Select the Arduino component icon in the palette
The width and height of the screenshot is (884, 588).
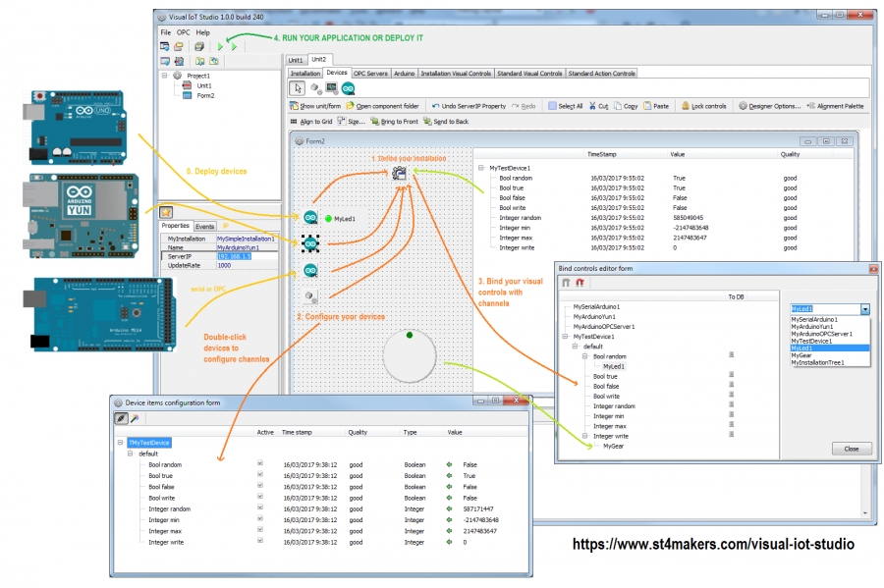[350, 87]
